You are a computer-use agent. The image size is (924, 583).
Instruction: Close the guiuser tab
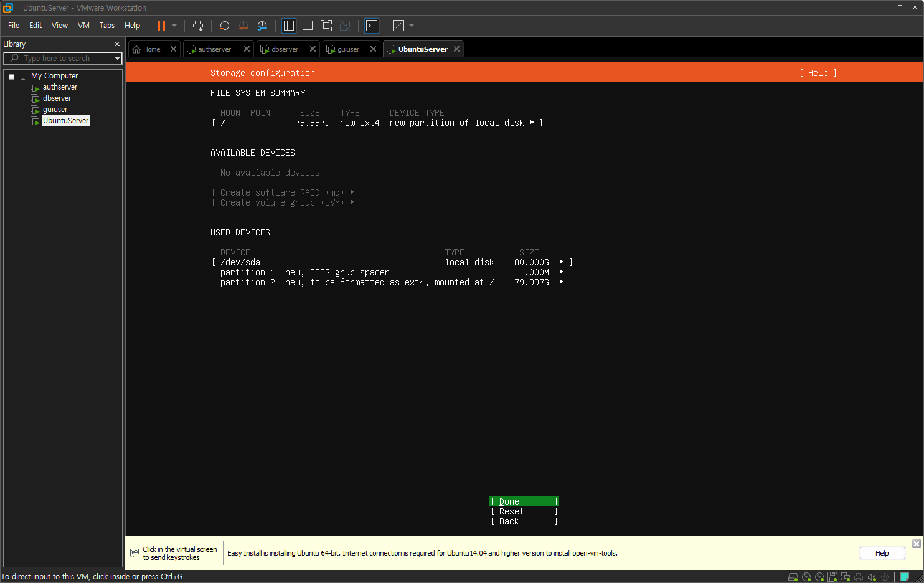click(373, 49)
